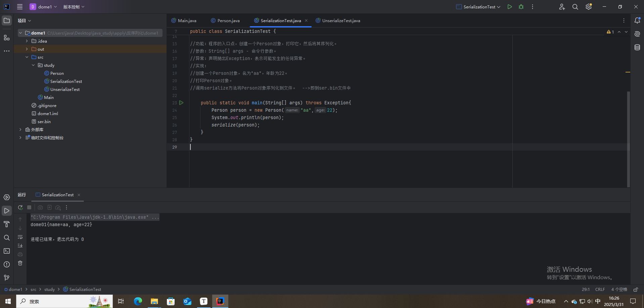This screenshot has width=644, height=308.
Task: Show more tool windows ellipsis
Action: coord(7,51)
